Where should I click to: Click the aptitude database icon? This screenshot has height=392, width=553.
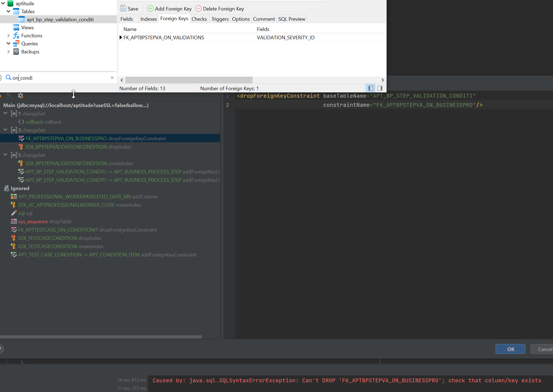click(11, 3)
